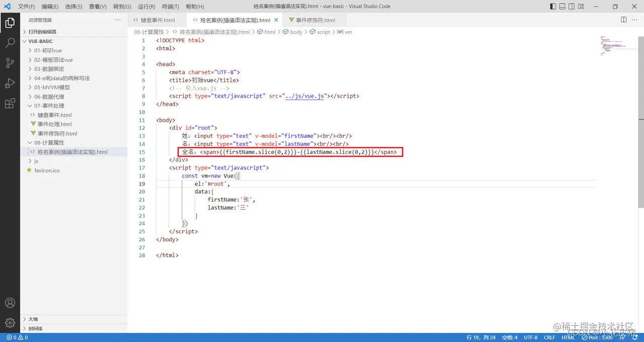This screenshot has height=342, width=644.
Task: Click the vm breadcrumb segment
Action: pos(345,32)
